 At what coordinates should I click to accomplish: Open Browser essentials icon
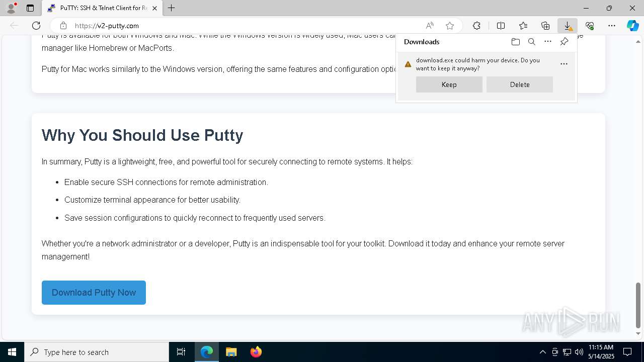pos(590,26)
